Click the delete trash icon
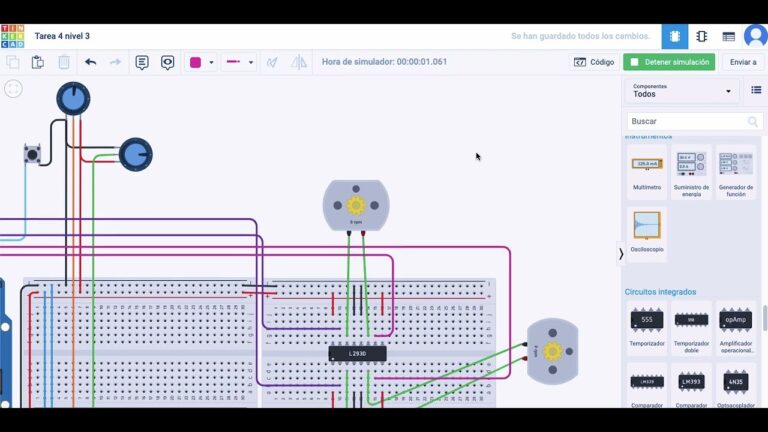 [x=64, y=62]
